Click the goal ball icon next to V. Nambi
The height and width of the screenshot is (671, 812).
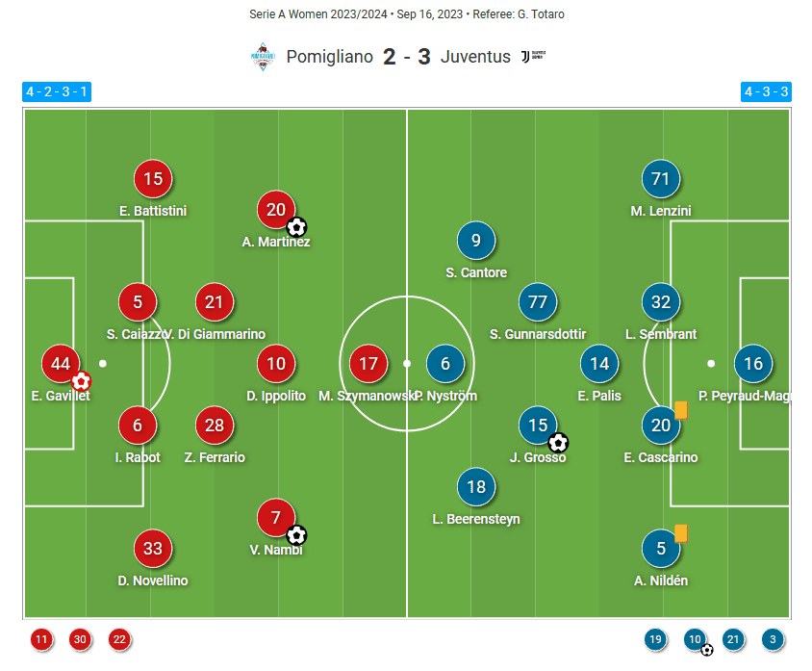(x=296, y=534)
